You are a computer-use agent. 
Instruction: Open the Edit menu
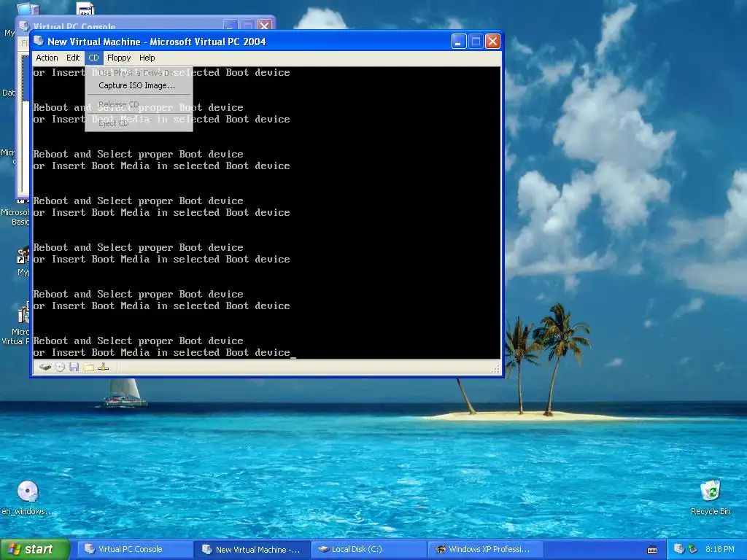coord(73,58)
